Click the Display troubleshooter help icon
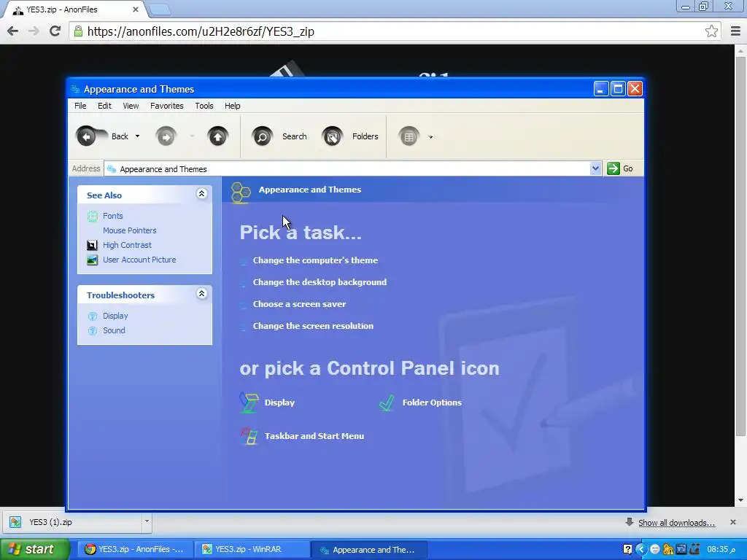747x560 pixels. [93, 316]
